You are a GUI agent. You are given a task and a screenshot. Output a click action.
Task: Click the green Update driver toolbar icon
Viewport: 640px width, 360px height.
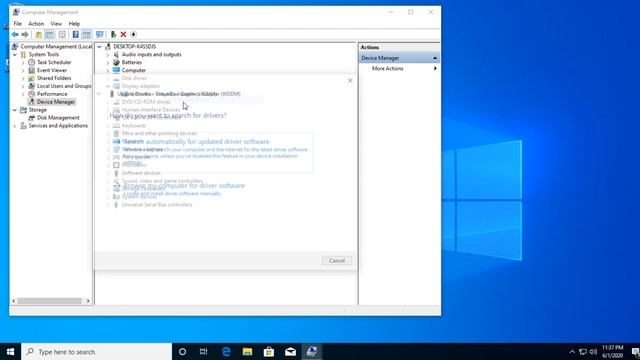click(x=113, y=35)
